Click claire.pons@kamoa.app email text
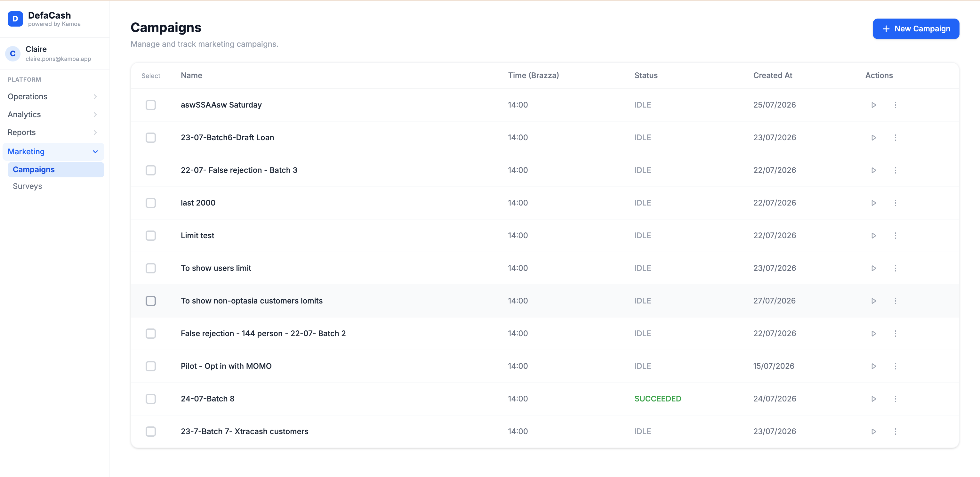Viewport: 980px width, 477px height. (58, 59)
